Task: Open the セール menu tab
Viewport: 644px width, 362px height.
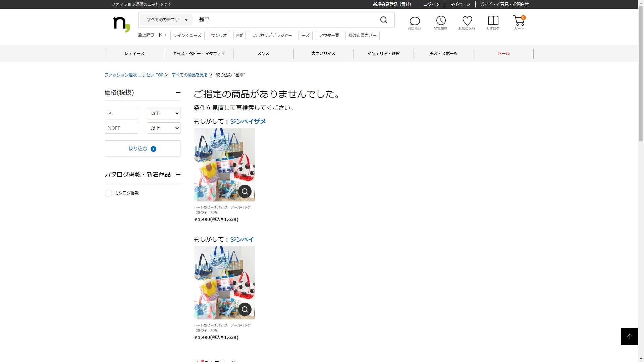Action: (503, 54)
